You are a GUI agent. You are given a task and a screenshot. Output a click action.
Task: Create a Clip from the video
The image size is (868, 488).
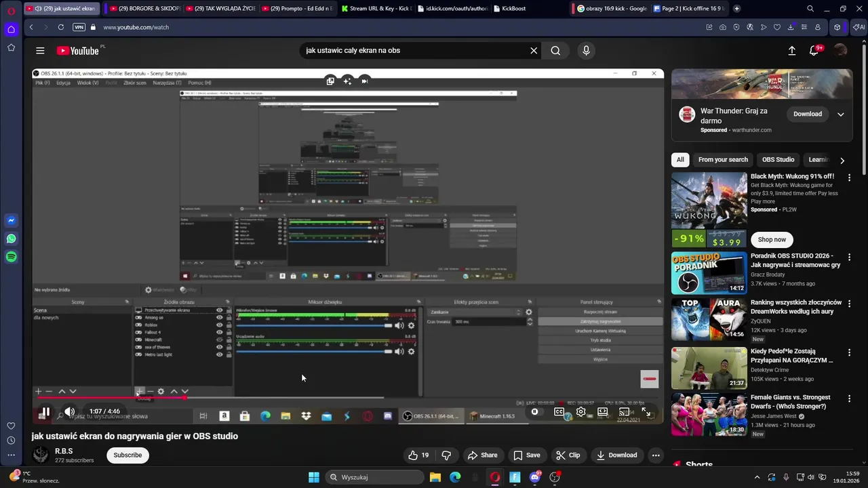click(568, 455)
